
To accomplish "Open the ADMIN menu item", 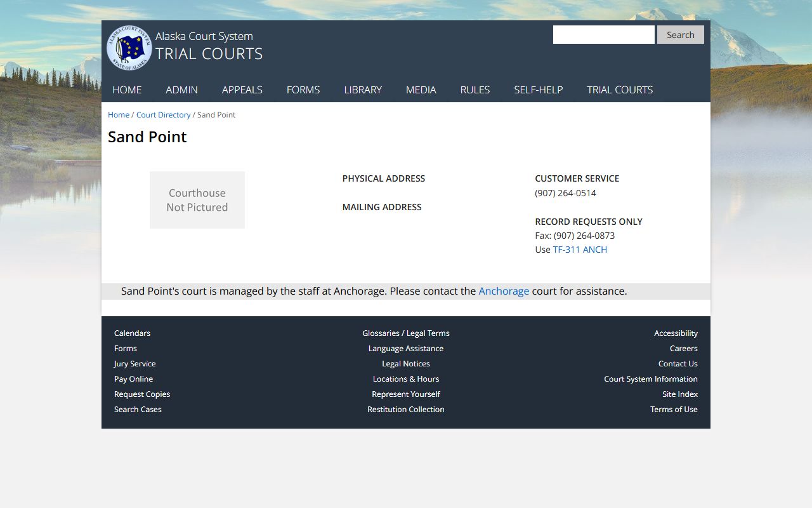I will 181,90.
